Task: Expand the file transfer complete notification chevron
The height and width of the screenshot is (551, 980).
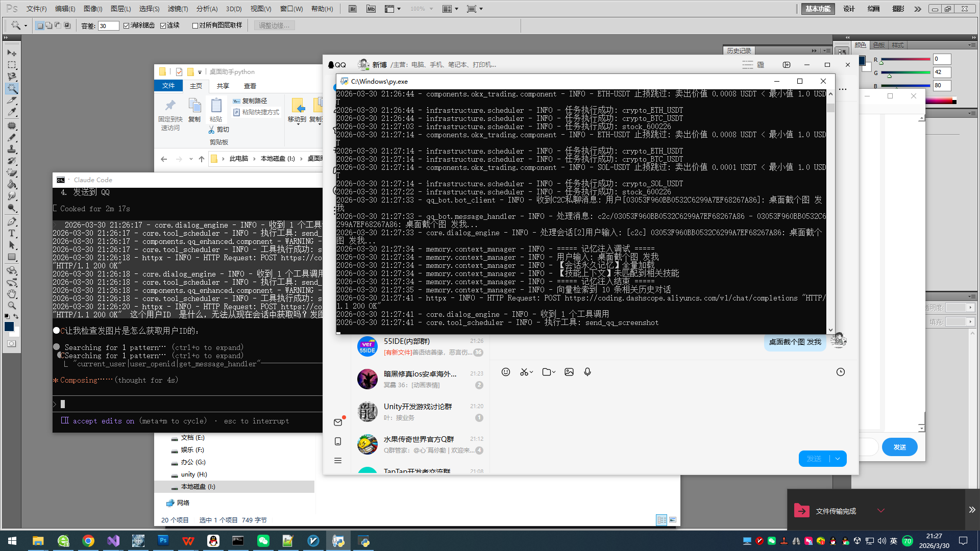Action: [x=880, y=510]
